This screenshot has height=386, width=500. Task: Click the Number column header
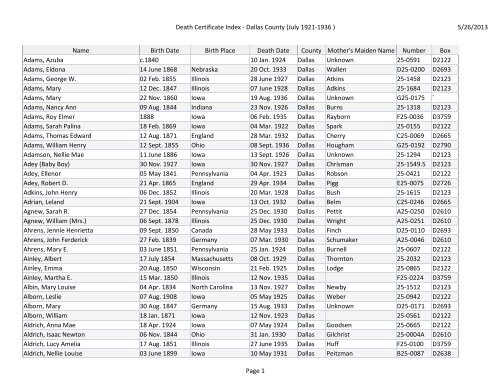[x=414, y=50]
